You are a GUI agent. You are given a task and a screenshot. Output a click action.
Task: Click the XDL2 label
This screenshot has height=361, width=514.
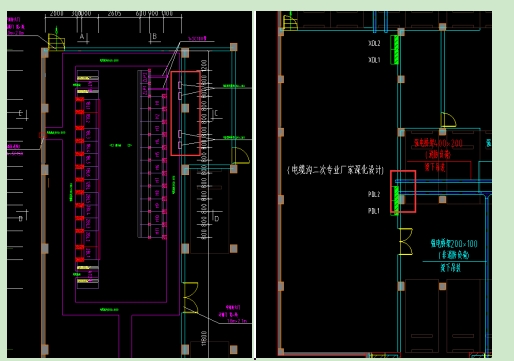(374, 43)
